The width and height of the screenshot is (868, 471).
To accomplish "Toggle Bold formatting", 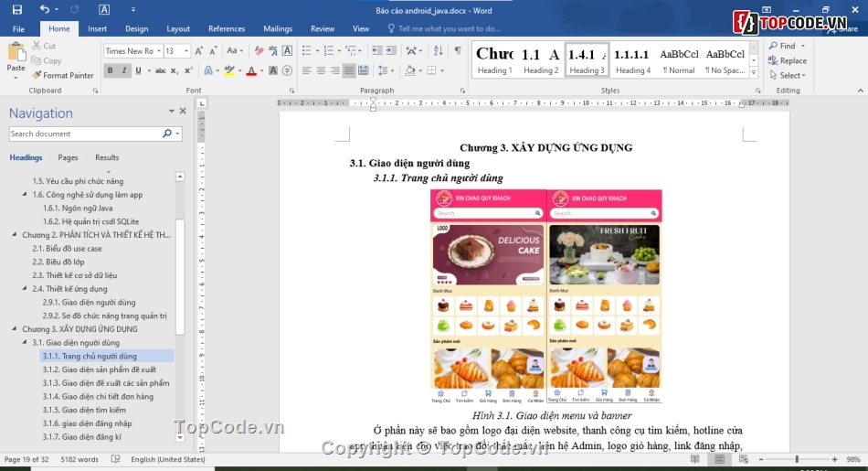I will coord(111,70).
